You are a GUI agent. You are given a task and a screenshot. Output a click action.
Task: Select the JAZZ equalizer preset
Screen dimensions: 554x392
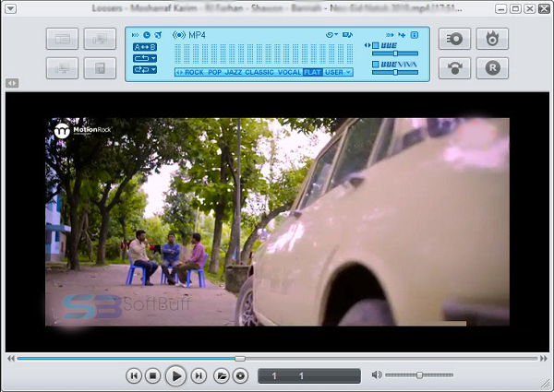[234, 72]
